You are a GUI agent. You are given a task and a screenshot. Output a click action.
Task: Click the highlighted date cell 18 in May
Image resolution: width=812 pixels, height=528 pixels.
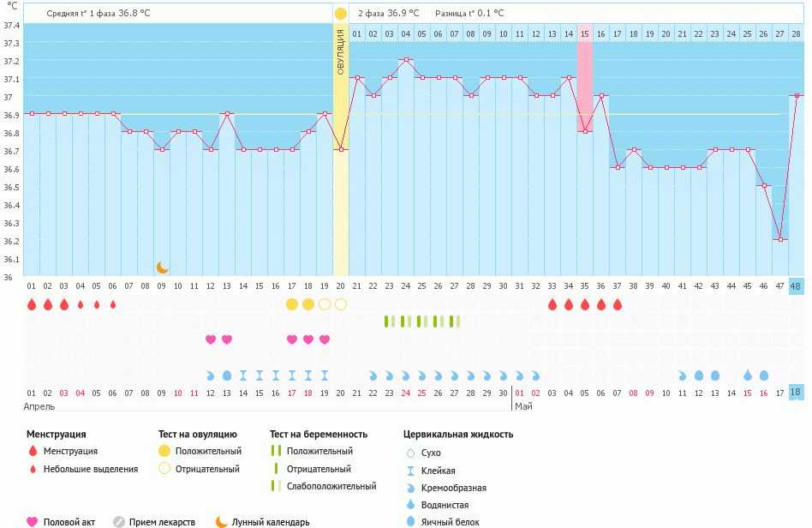(796, 392)
